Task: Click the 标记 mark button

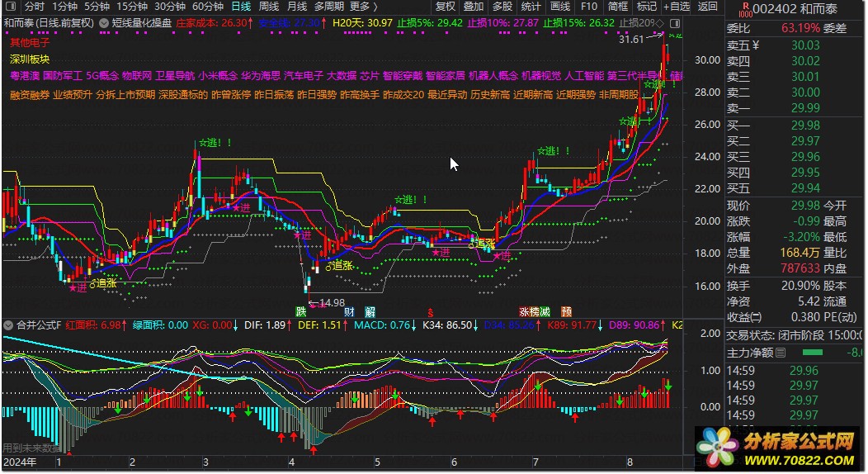Action: tap(646, 7)
